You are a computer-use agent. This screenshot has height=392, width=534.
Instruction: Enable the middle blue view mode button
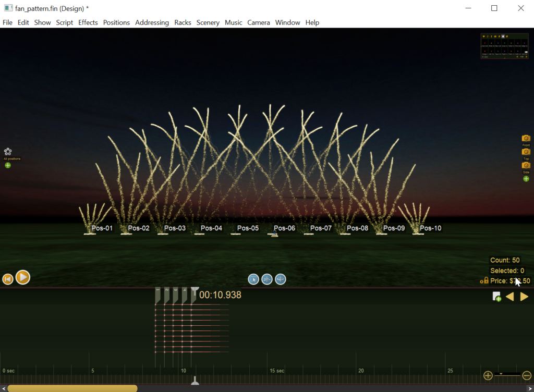click(266, 279)
